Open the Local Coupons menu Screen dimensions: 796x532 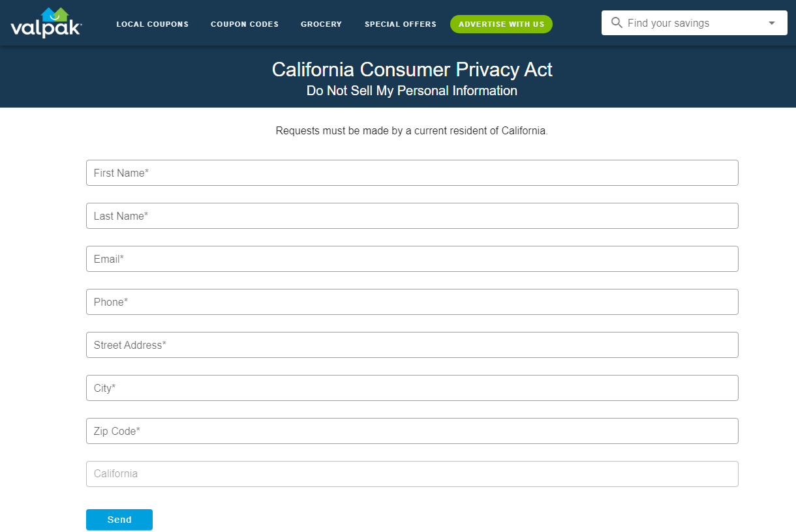coord(153,24)
